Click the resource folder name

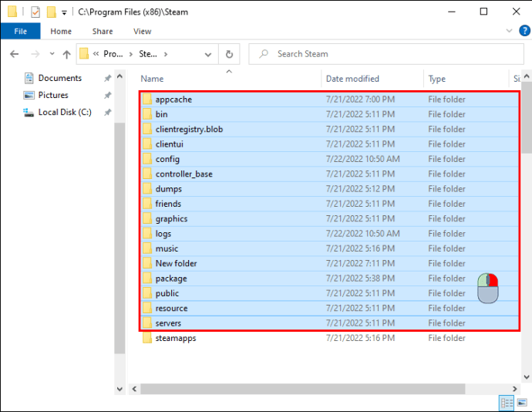(171, 309)
